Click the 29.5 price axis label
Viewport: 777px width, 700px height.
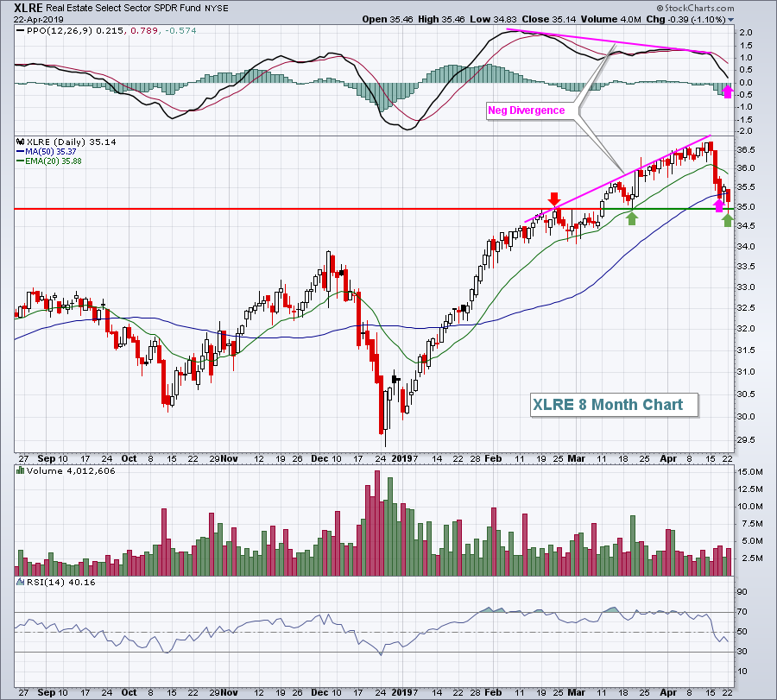pos(746,439)
